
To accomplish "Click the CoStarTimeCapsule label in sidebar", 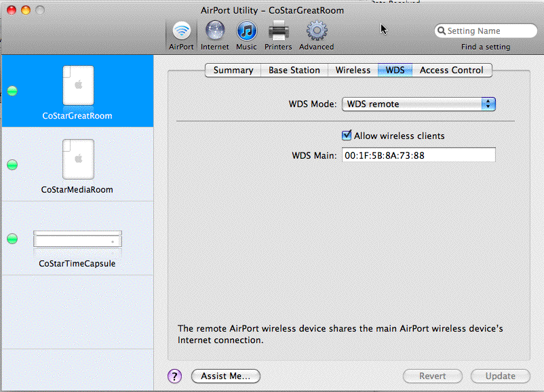I will pos(77,264).
